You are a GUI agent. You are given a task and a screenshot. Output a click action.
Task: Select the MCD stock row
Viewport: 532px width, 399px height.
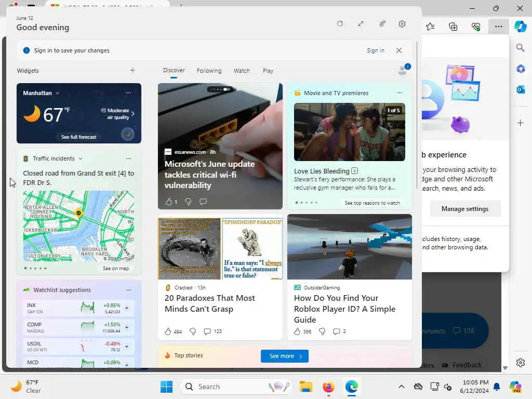[x=79, y=363]
